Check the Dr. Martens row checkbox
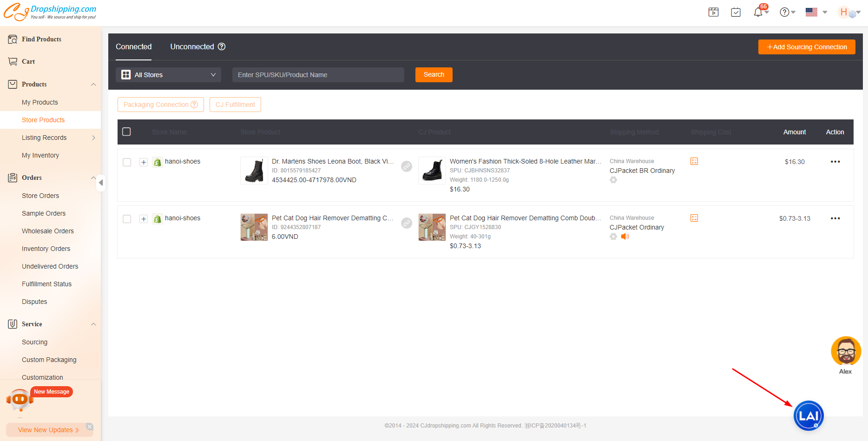The image size is (868, 441). pos(127,162)
